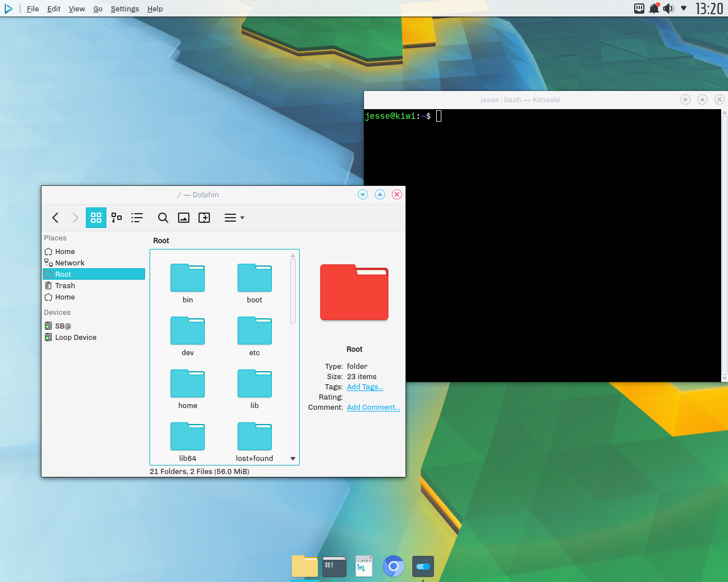Open the yellow folder file manager in dock
The height and width of the screenshot is (582, 728).
pos(305,566)
